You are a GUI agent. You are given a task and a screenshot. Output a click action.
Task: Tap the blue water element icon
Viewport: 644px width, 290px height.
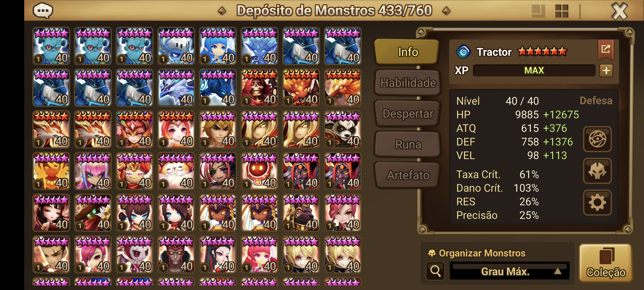point(463,52)
